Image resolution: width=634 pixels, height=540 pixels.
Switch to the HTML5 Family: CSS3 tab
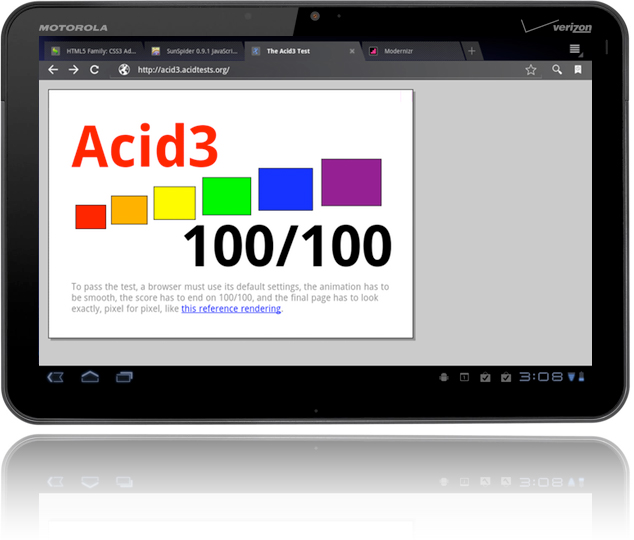(x=94, y=51)
